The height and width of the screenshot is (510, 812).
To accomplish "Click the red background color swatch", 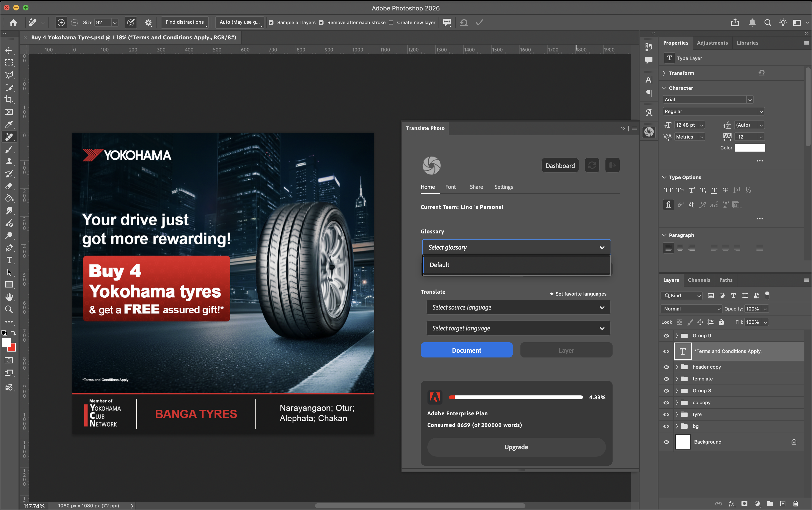I will click(13, 349).
